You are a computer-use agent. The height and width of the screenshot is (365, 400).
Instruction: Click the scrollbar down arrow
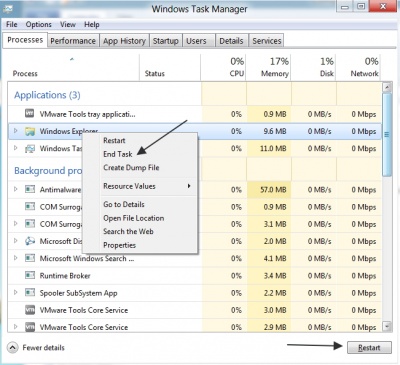tap(387, 326)
